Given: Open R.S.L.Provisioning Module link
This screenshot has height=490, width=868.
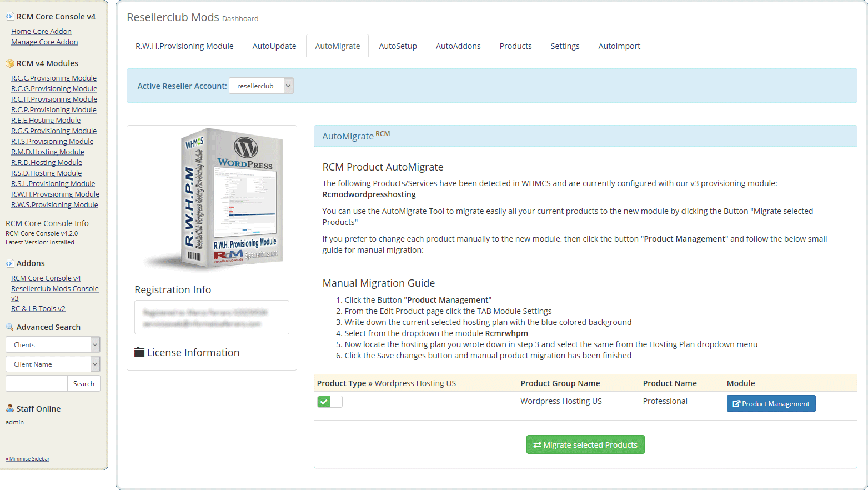Looking at the screenshot, I should click(x=53, y=184).
